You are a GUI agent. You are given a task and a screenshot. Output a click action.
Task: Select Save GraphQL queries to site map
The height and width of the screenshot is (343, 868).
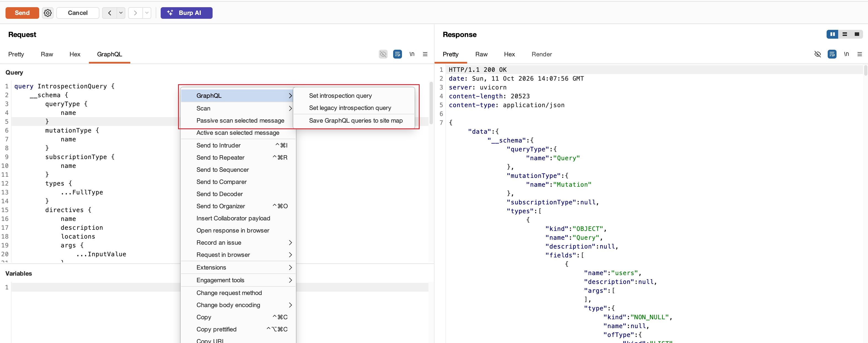[x=354, y=121]
